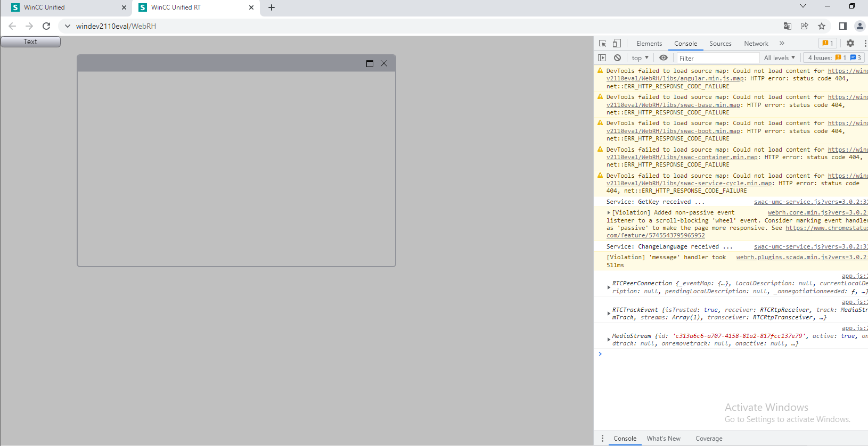
Task: Expand the RTCPeerConnection object entry
Action: (x=609, y=287)
